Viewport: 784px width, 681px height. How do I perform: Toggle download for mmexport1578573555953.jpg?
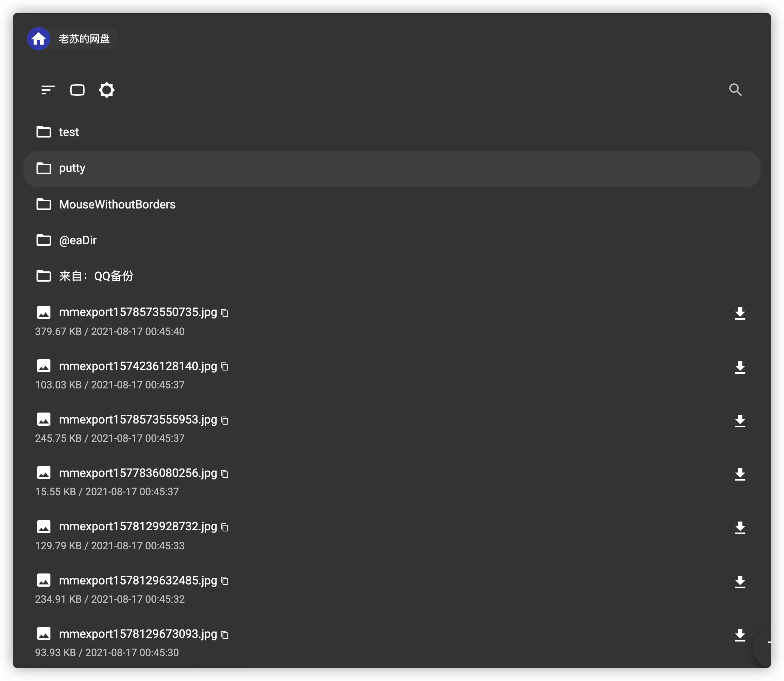tap(739, 420)
